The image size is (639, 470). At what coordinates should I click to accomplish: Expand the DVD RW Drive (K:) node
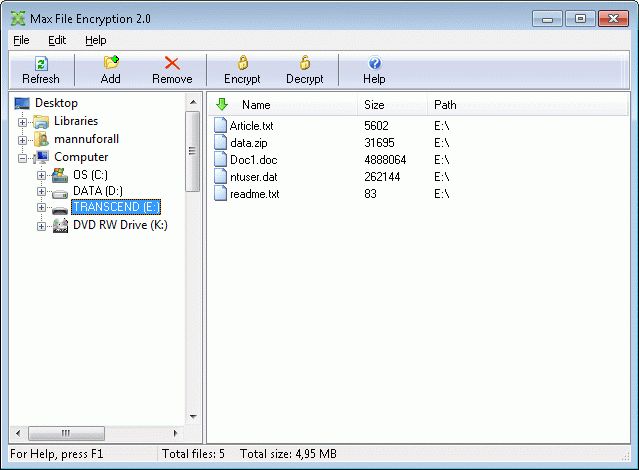(x=41, y=226)
